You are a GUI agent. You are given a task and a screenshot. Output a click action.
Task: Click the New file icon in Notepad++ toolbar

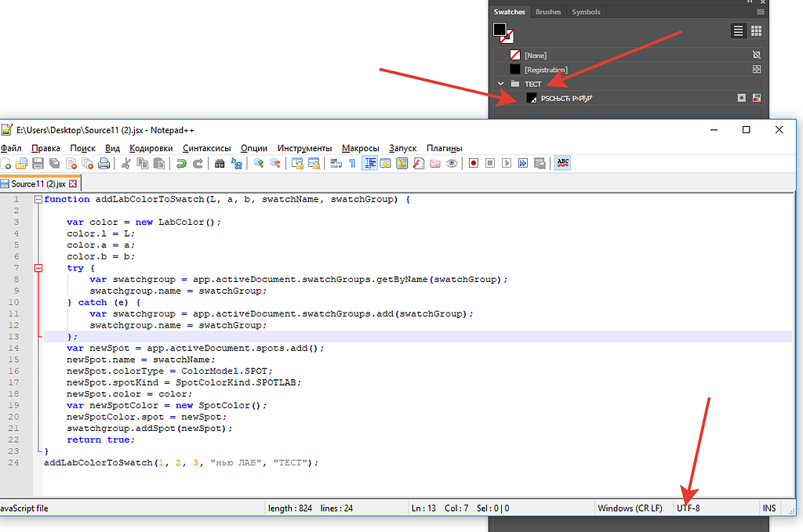(x=5, y=163)
